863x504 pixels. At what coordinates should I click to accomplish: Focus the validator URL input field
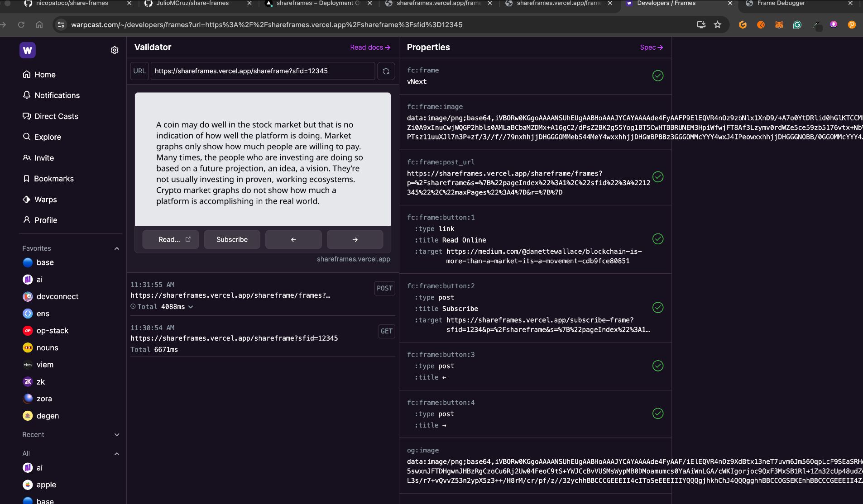point(263,71)
